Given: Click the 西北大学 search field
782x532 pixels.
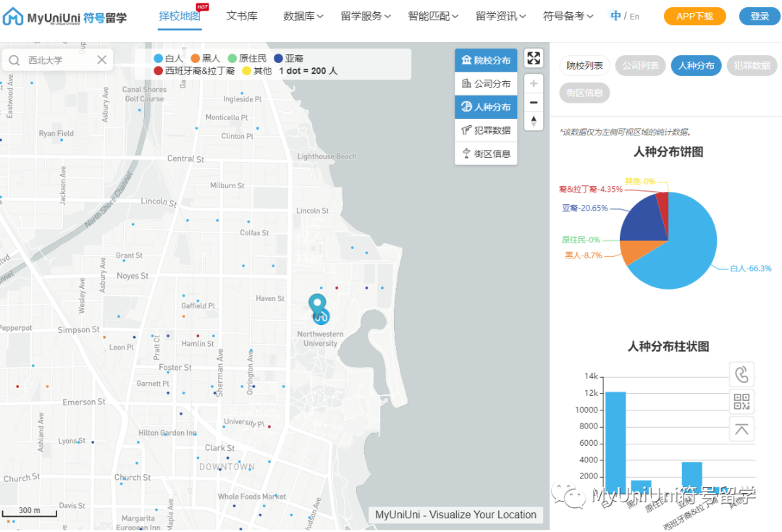Looking at the screenshot, I should 58,60.
